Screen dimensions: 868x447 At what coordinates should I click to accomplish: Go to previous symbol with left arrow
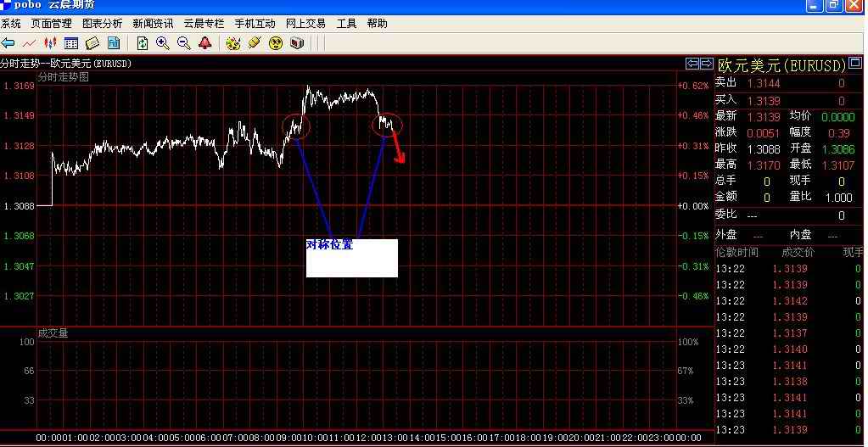(692, 63)
